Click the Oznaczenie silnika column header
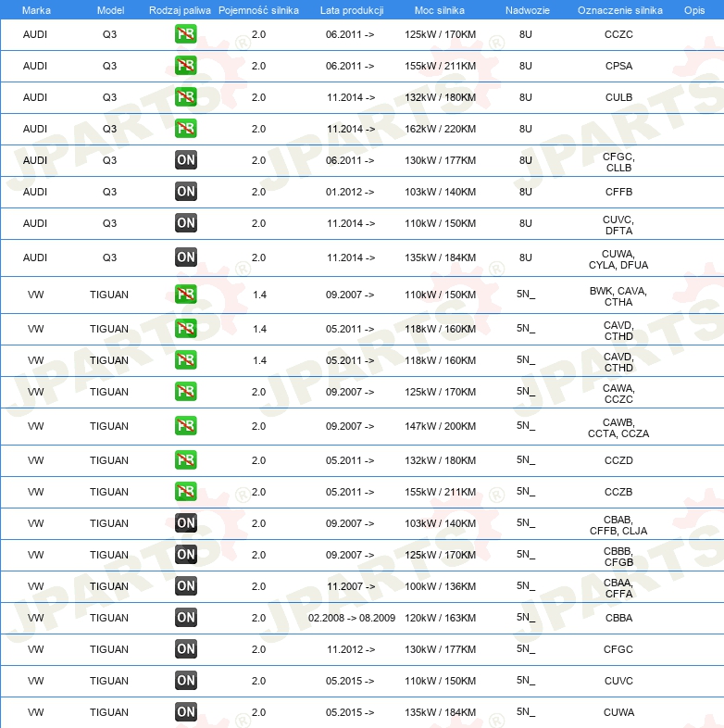Screen dimensions: 724x728 [x=620, y=10]
